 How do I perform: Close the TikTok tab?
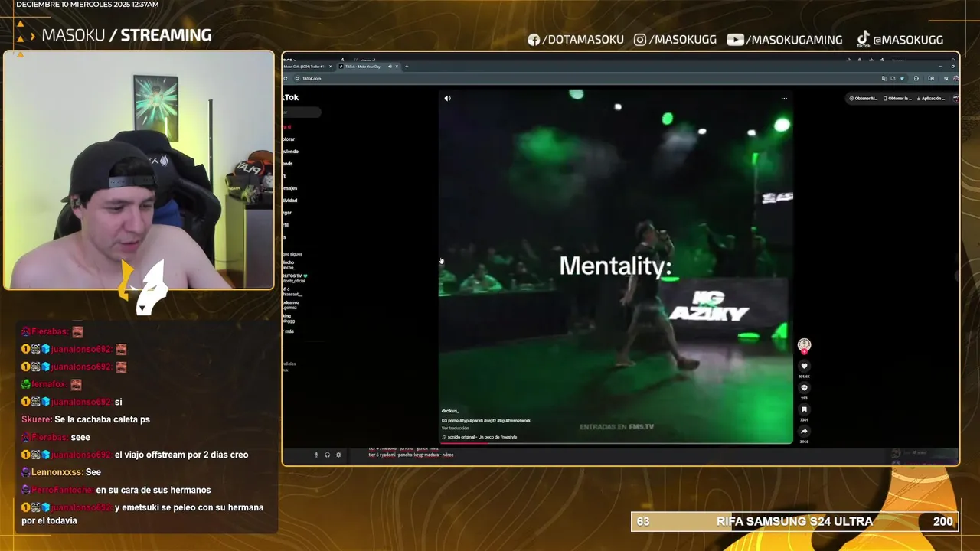click(x=397, y=67)
